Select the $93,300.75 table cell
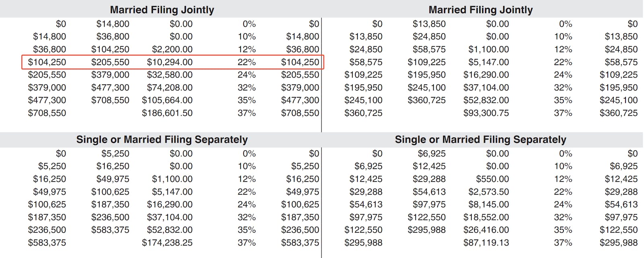Viewport: 644px width, 258px height. coord(486,113)
